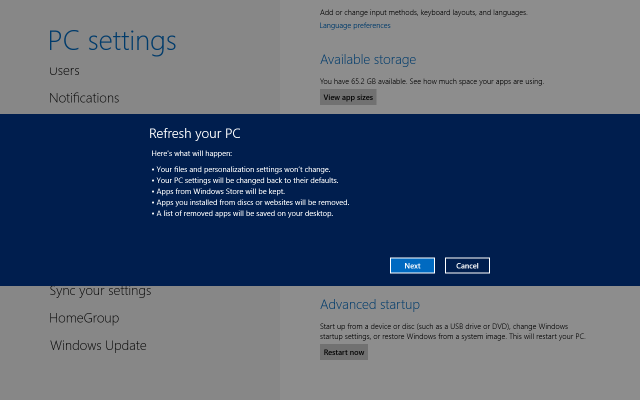Click the '65.2 GB available' storage text

[432, 81]
